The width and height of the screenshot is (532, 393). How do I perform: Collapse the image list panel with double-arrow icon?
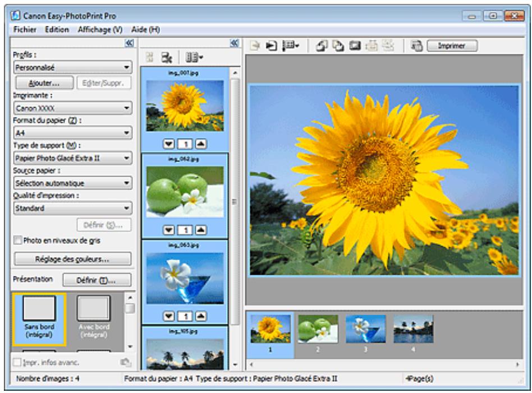235,43
